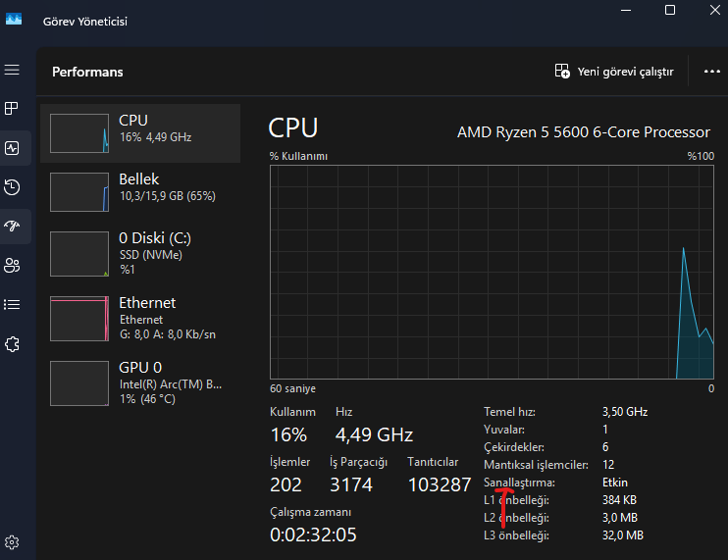Open the Processes page icon
The width and height of the screenshot is (728, 560).
13,109
